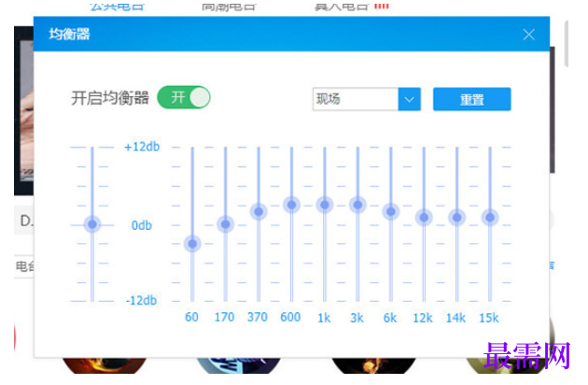Click the +12db scale label
This screenshot has height=385, width=588.
tap(142, 147)
